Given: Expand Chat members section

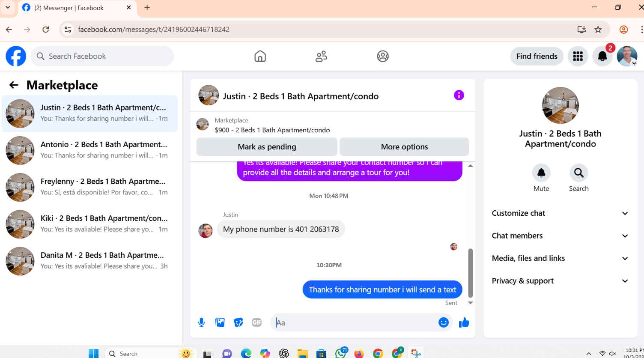Looking at the screenshot, I should click(561, 236).
